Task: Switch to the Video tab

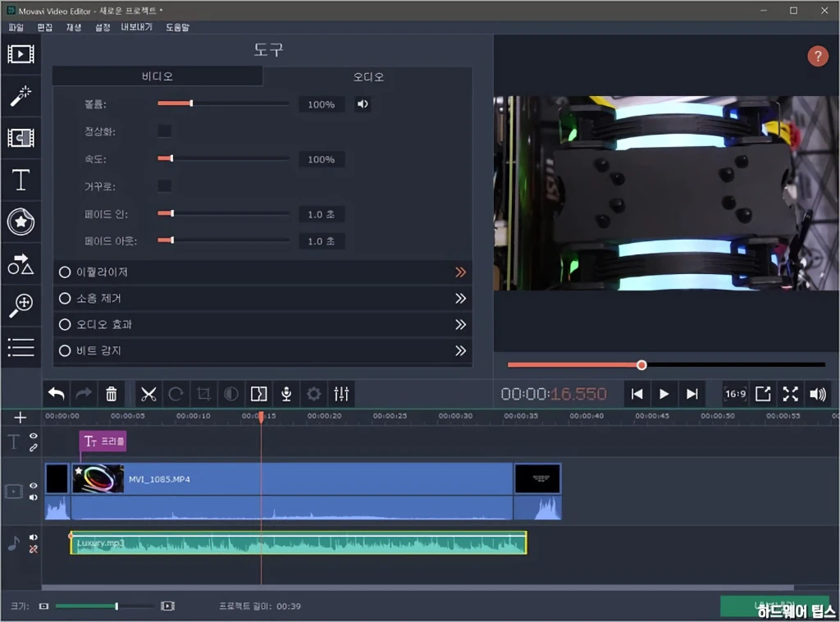Action: point(157,76)
